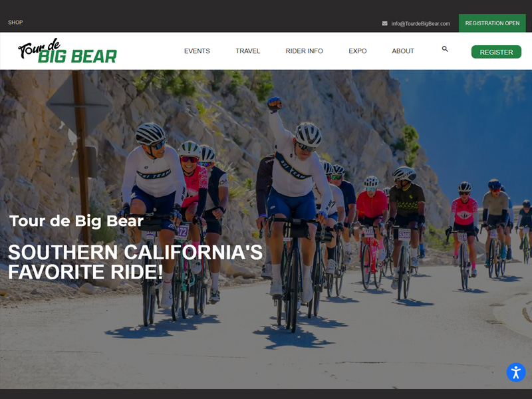Click the Tour de Big Bear logo
The image size is (532, 399).
[x=68, y=51]
